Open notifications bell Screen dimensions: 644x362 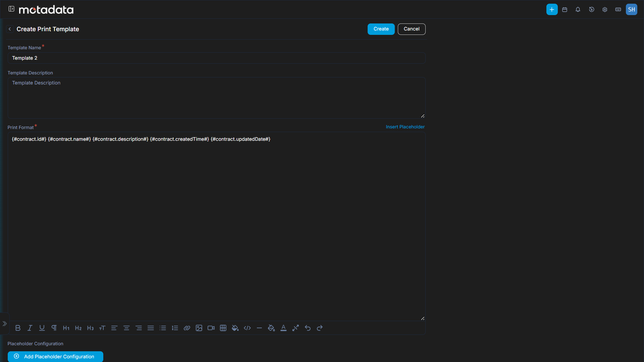pos(578,10)
